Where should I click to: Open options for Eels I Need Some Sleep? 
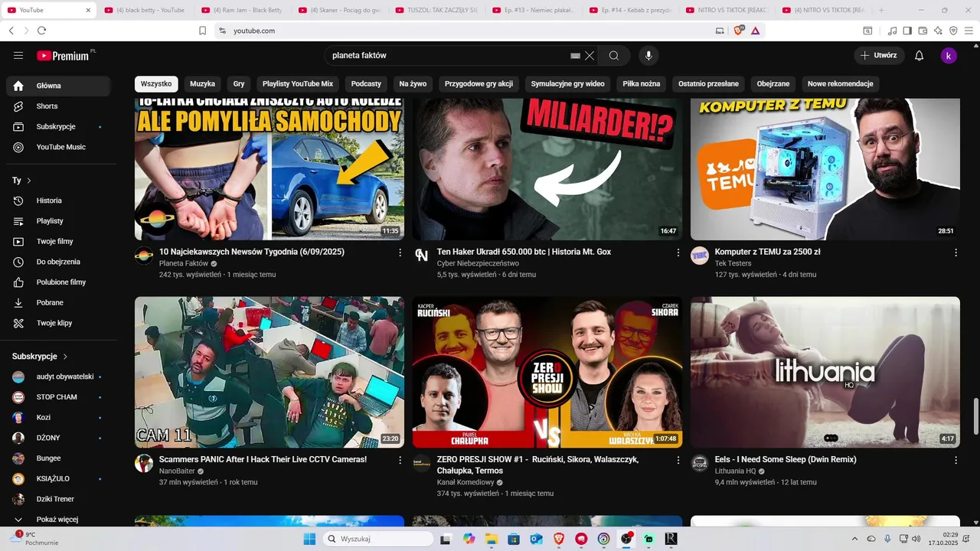pos(955,461)
